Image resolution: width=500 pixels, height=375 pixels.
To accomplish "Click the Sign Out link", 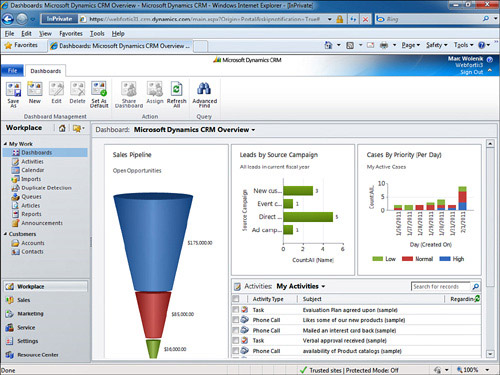I will click(471, 72).
